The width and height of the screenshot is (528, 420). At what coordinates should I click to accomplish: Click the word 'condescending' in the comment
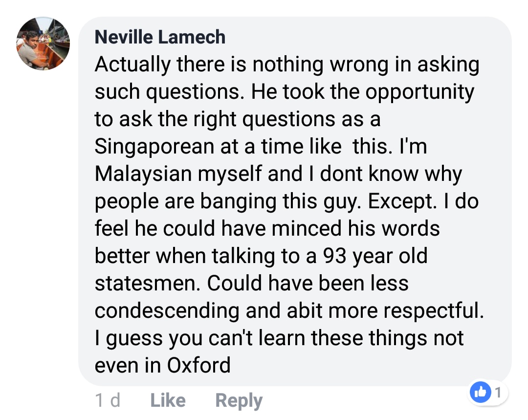point(166,310)
